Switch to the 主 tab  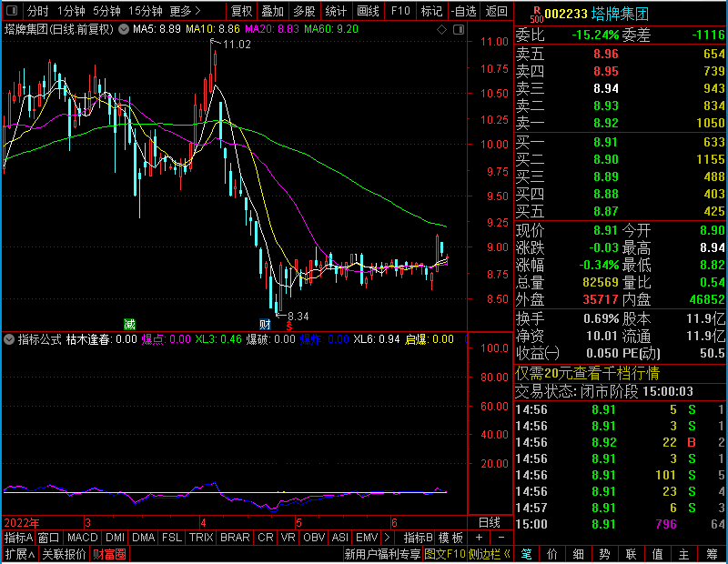(x=684, y=554)
